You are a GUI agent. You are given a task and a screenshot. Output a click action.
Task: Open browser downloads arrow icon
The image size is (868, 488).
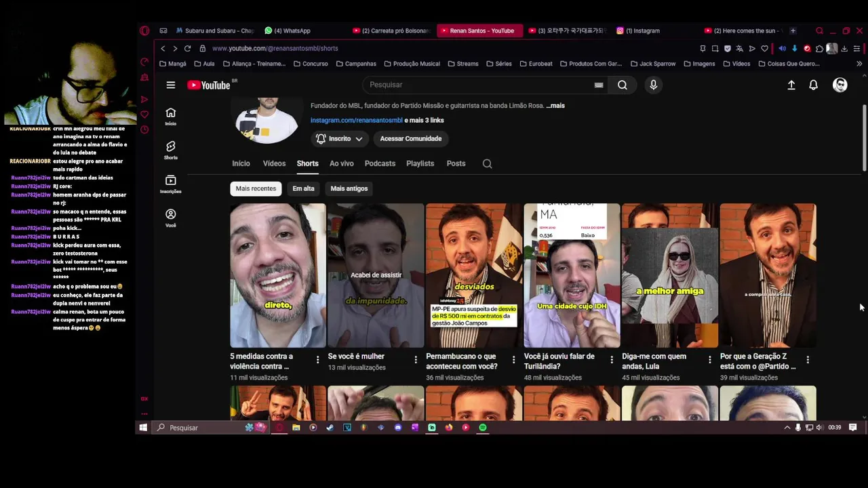[844, 48]
